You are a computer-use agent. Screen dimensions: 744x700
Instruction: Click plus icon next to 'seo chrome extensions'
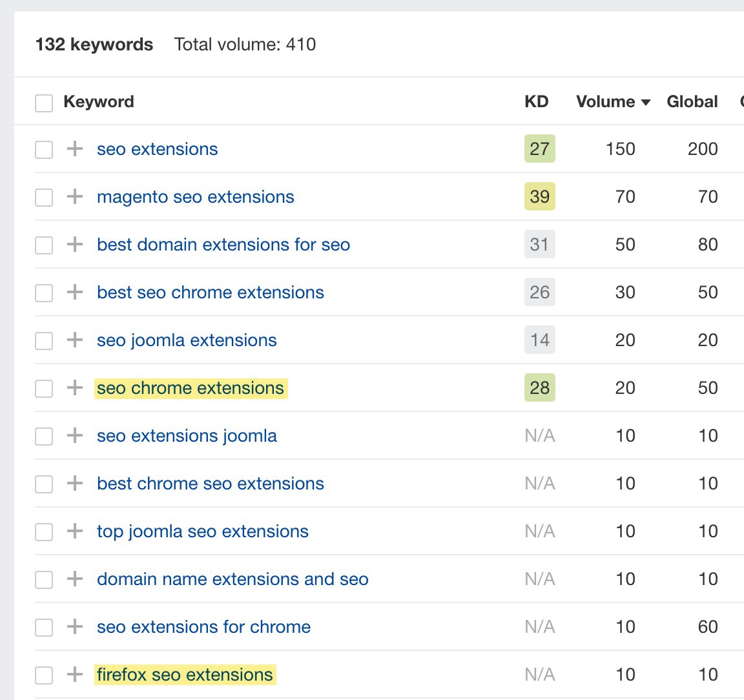[x=75, y=388]
